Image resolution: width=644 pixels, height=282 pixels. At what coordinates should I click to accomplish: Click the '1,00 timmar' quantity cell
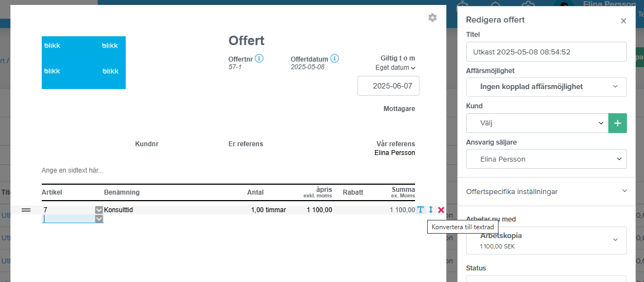(x=268, y=210)
